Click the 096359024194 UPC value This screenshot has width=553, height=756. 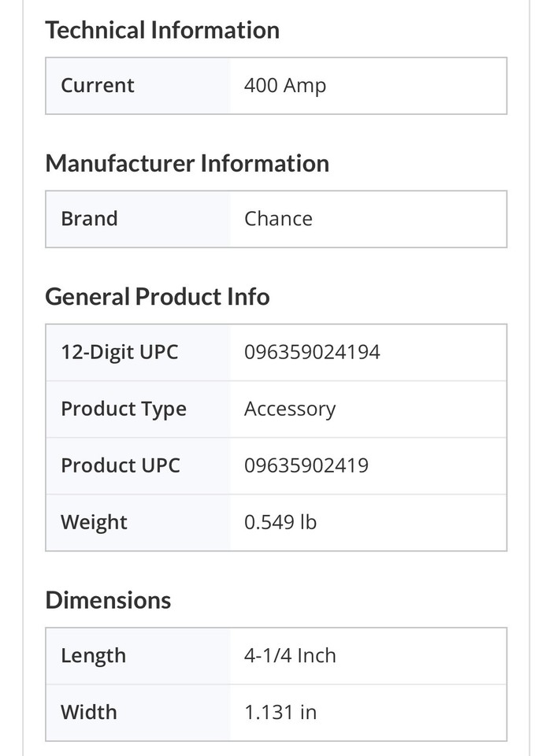312,352
